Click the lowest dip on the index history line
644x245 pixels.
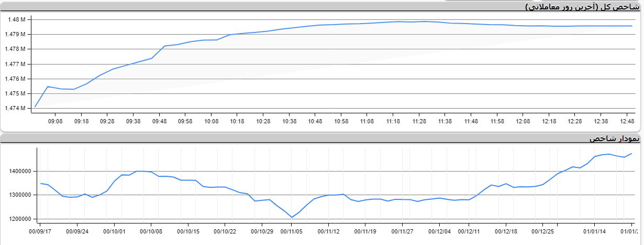(292, 217)
